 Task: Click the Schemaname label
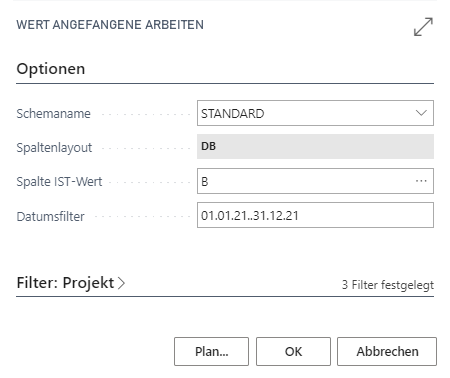[53, 114]
